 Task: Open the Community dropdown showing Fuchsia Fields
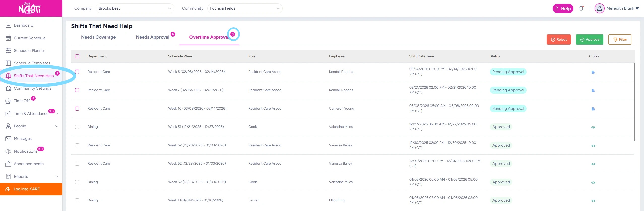point(245,8)
